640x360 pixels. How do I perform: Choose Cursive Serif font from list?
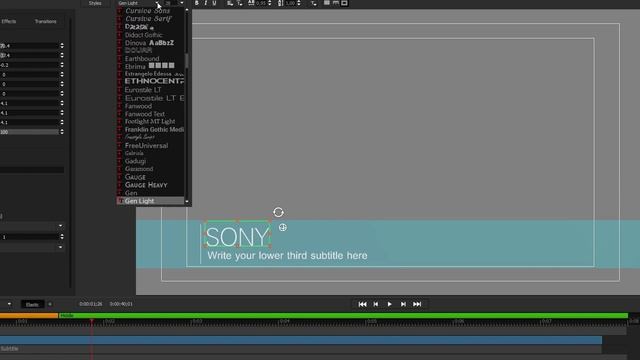pyautogui.click(x=148, y=19)
